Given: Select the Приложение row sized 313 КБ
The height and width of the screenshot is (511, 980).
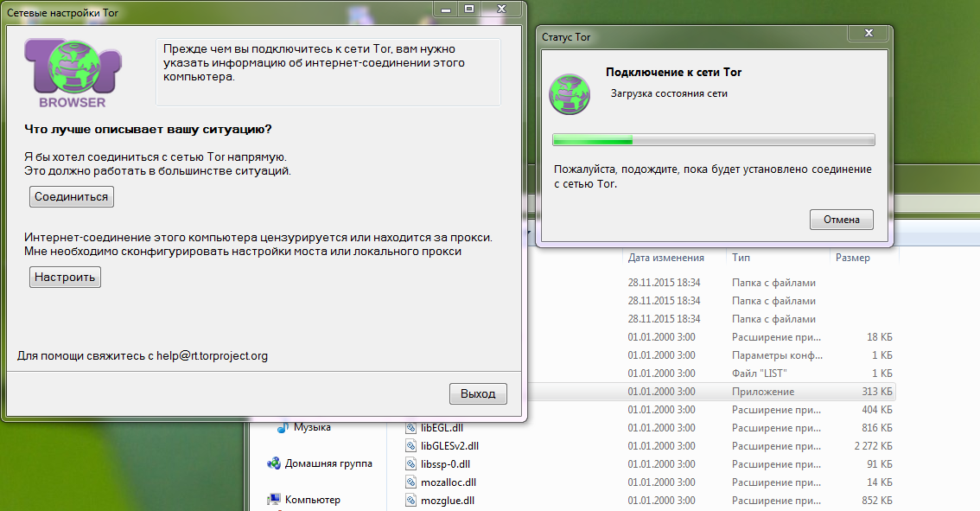Looking at the screenshot, I should tap(762, 392).
